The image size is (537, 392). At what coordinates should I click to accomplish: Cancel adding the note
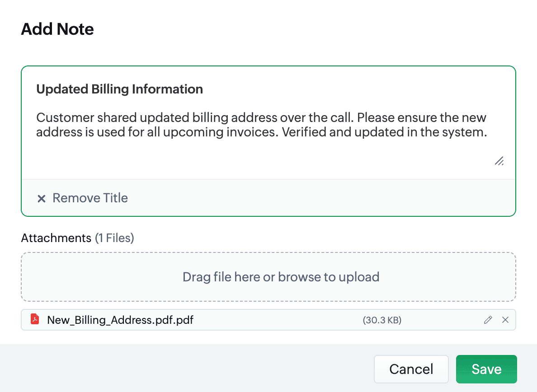pyautogui.click(x=411, y=369)
